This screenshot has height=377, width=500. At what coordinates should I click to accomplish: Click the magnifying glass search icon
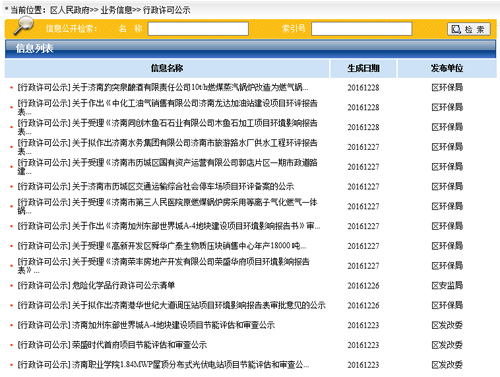[23, 26]
